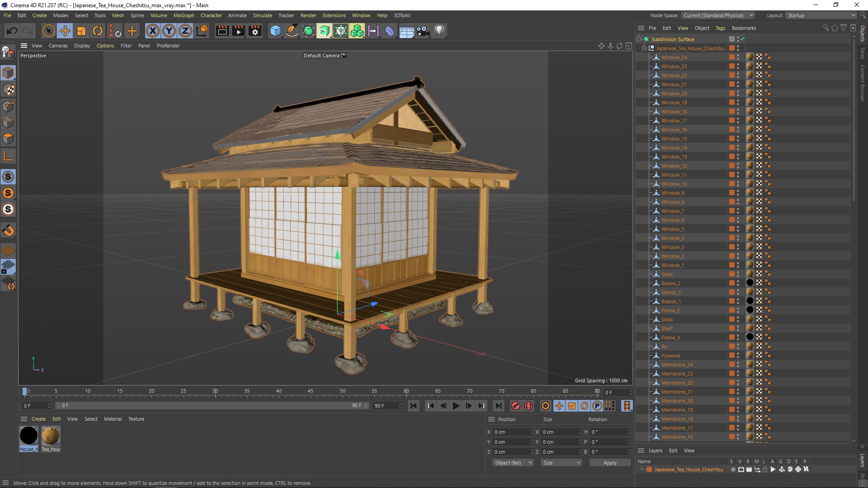Click the Record Active Objects button
The image size is (868, 488).
pos(515,406)
